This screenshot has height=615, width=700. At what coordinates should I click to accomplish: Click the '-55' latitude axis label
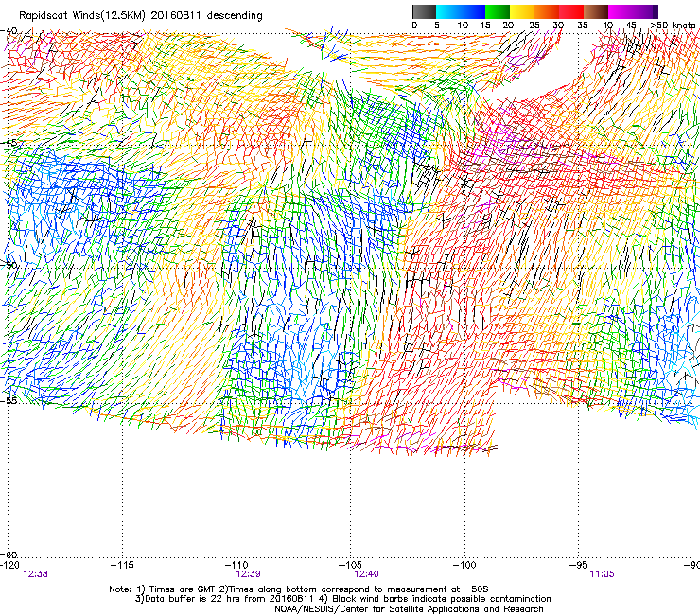[9, 400]
